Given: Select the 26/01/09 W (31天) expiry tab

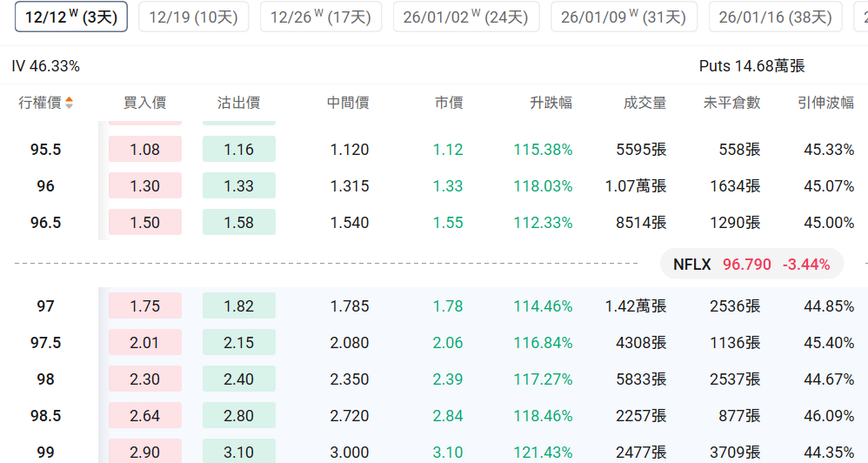Looking at the screenshot, I should (623, 17).
